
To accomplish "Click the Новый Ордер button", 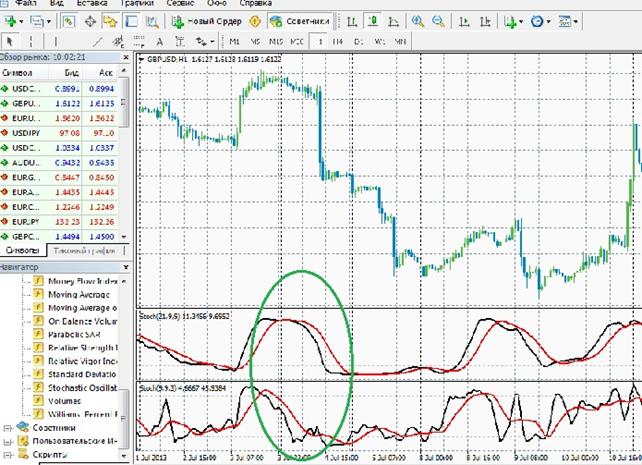I will (207, 21).
